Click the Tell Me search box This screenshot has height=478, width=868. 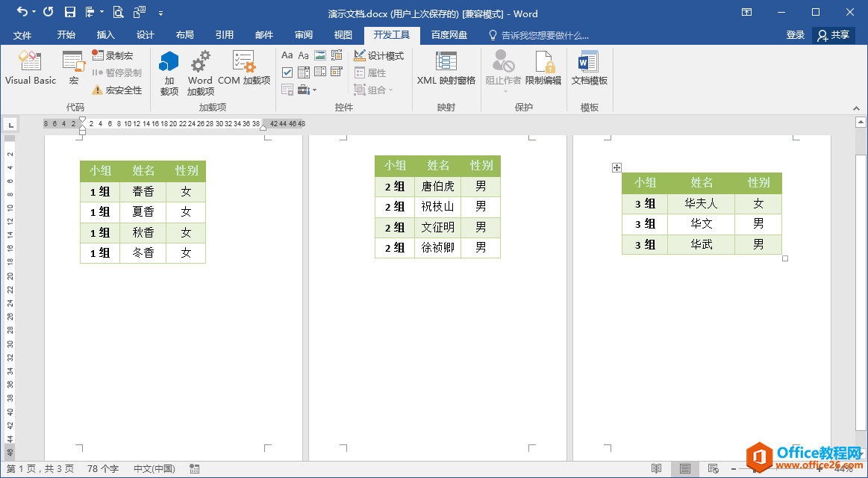coord(539,35)
